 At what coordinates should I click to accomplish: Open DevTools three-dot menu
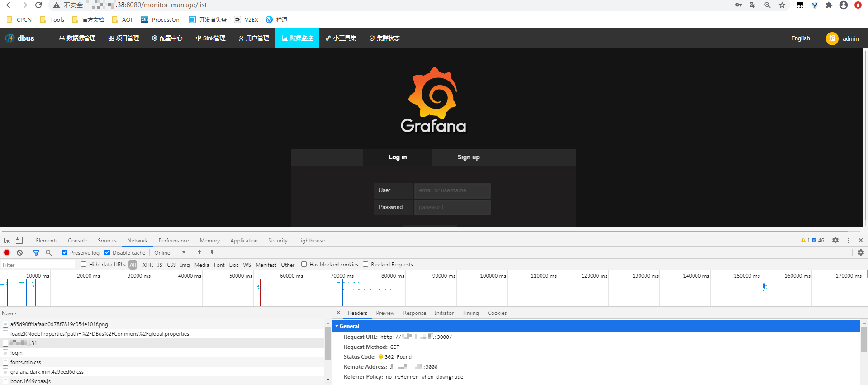(x=848, y=240)
